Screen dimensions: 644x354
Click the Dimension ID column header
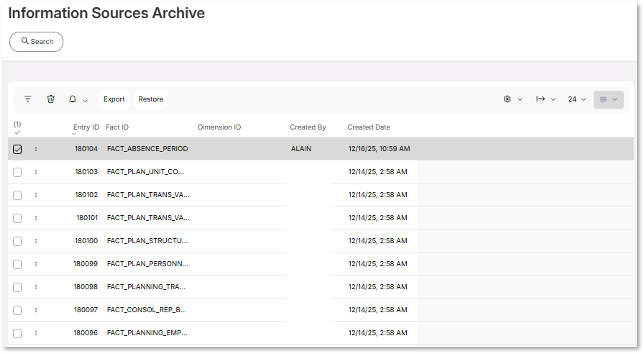pos(219,127)
